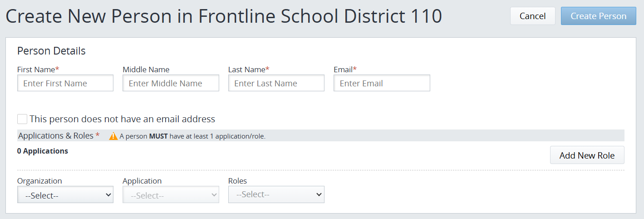This screenshot has height=219, width=644.
Task: Click the 'Applications & Roles' label
Action: 56,135
